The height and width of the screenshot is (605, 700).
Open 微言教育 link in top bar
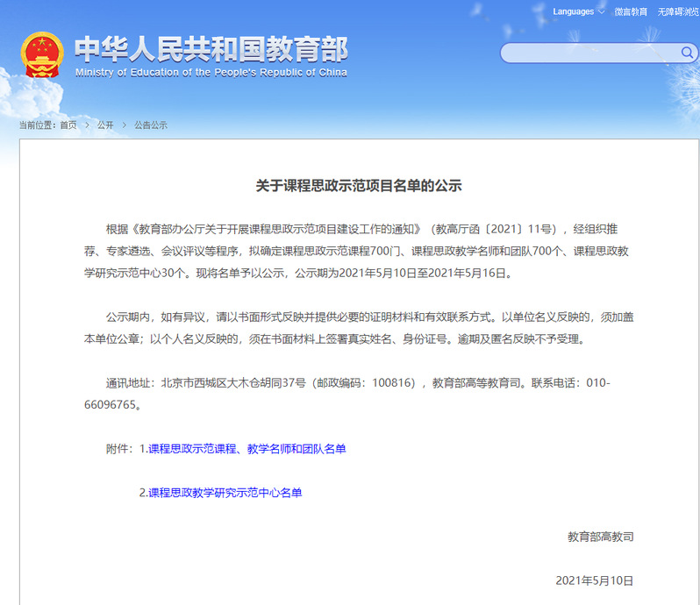pos(631,11)
